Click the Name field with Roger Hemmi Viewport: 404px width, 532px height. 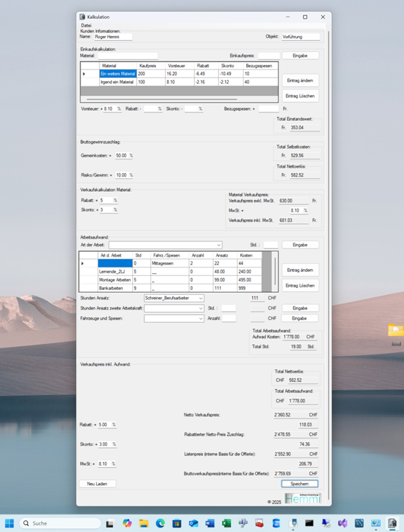click(113, 37)
